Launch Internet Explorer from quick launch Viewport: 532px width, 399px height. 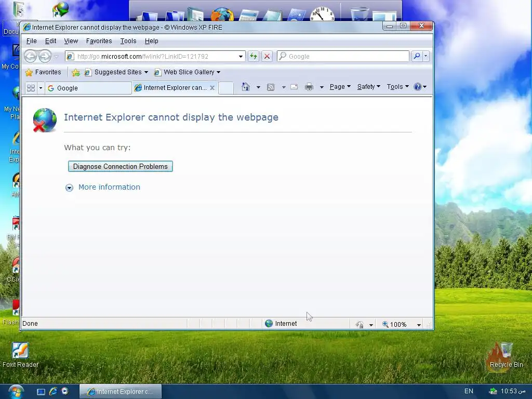(x=53, y=391)
